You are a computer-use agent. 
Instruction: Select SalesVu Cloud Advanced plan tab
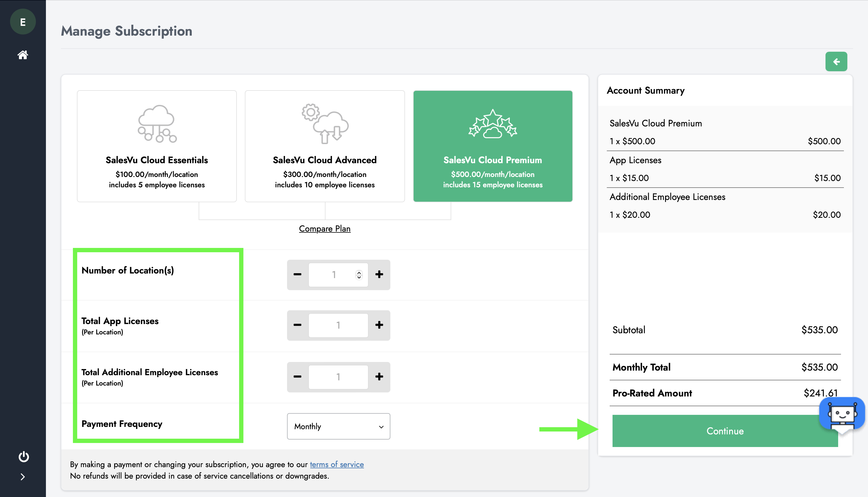coord(324,146)
